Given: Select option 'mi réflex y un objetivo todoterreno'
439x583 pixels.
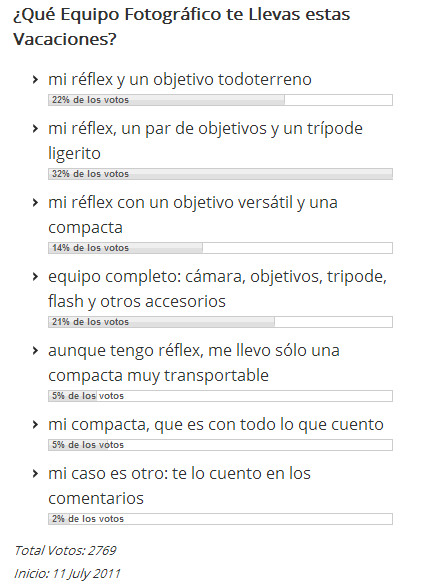Looking at the screenshot, I should 180,80.
